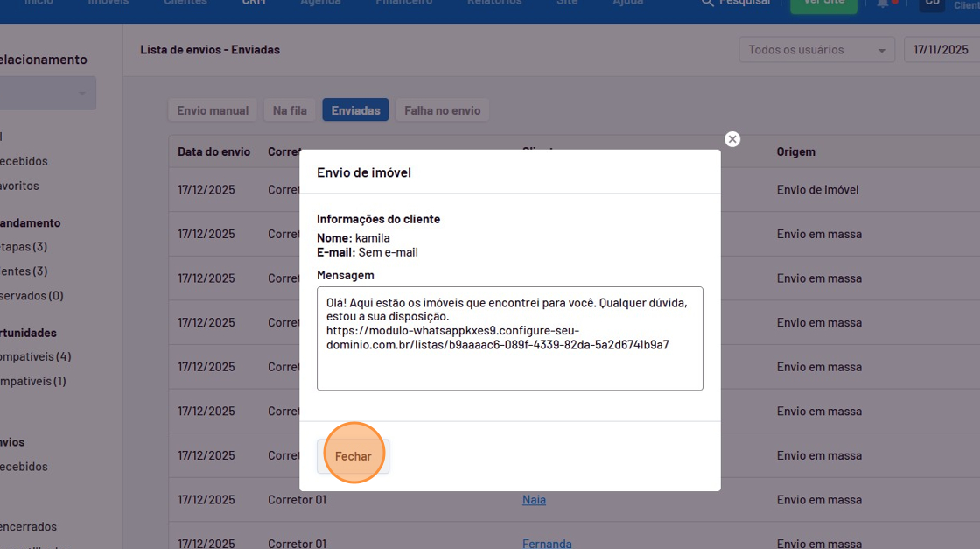Select the Enviadas tab
The width and height of the screenshot is (980, 549).
pyautogui.click(x=355, y=110)
